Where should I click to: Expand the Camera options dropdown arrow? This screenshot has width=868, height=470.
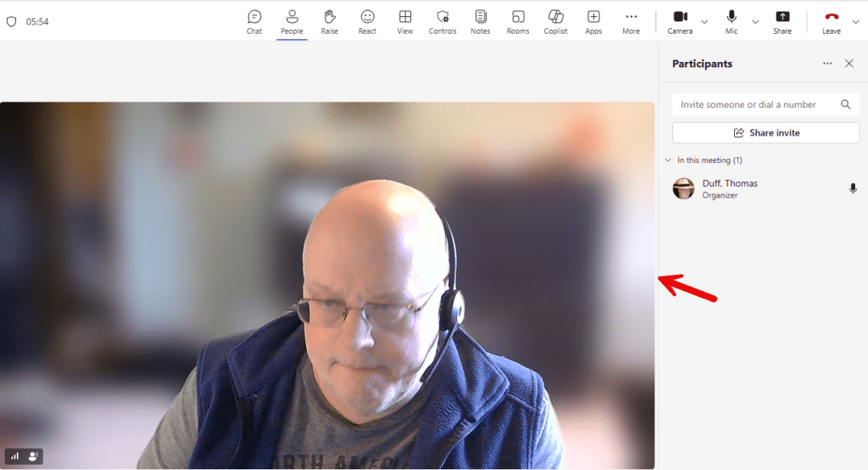click(704, 22)
